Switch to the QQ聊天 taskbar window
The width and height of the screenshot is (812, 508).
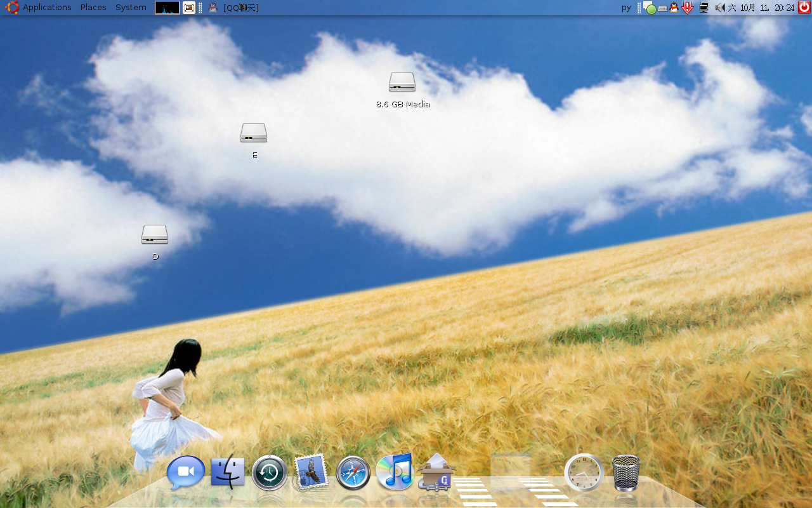[233, 8]
